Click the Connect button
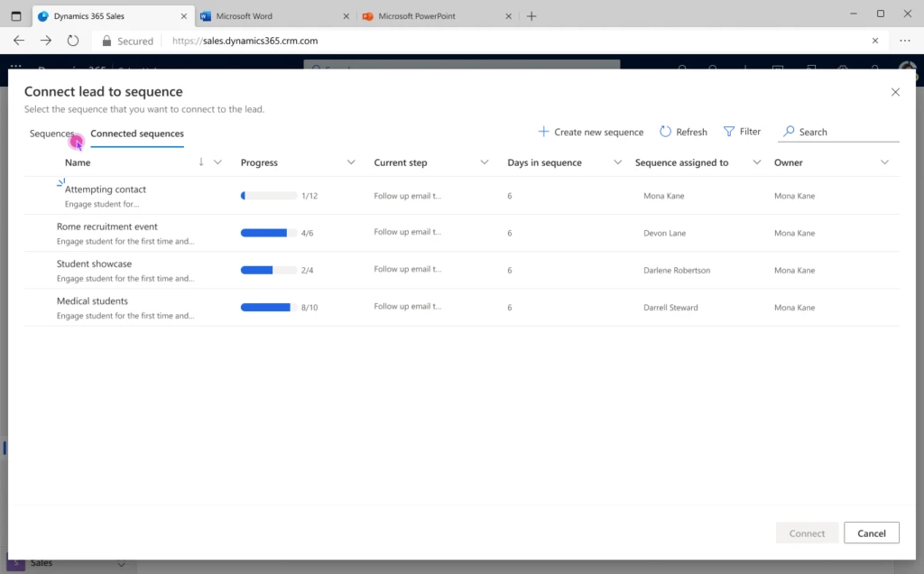 807,532
